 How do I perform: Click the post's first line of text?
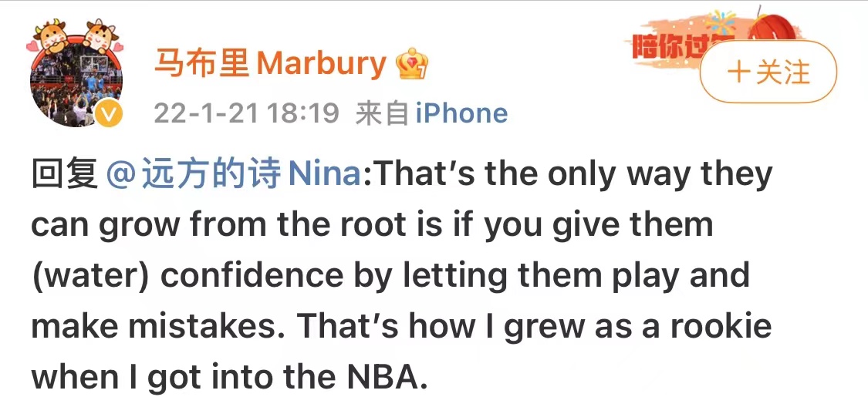click(402, 175)
